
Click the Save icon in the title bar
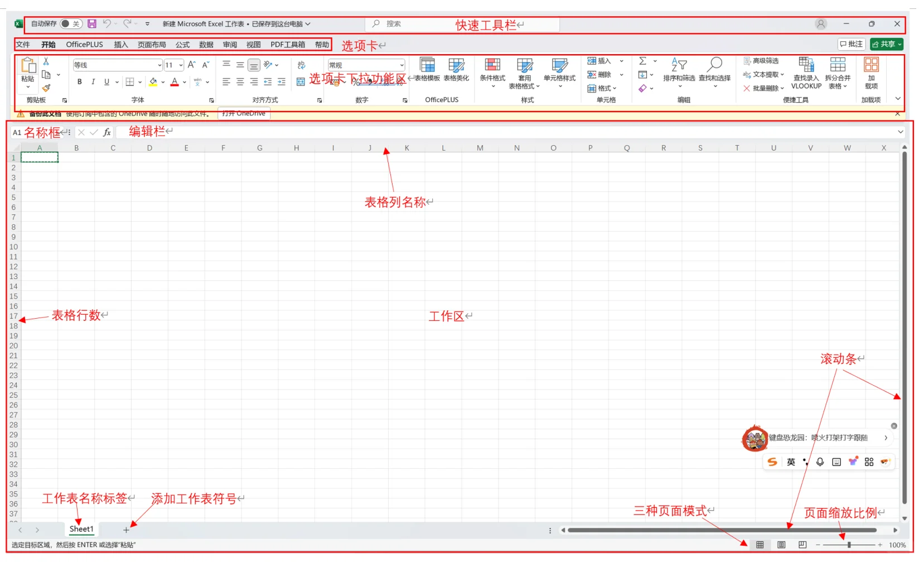92,23
